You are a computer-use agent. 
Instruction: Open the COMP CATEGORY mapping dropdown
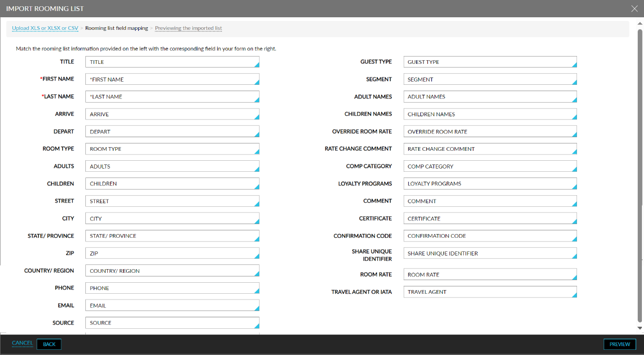coord(490,166)
